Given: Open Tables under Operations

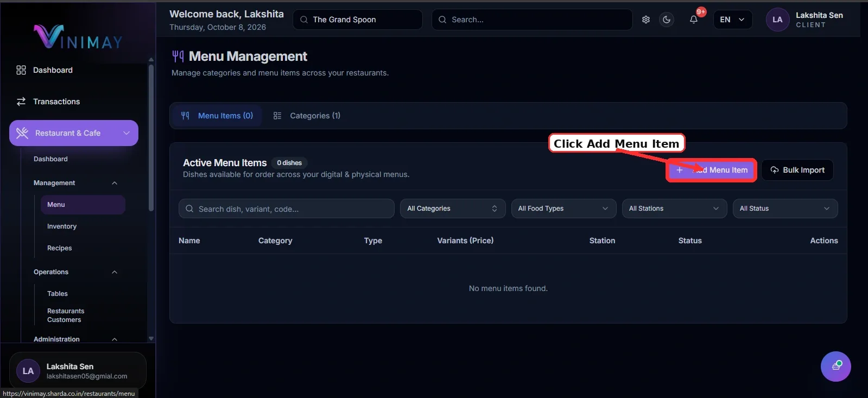Looking at the screenshot, I should point(58,294).
